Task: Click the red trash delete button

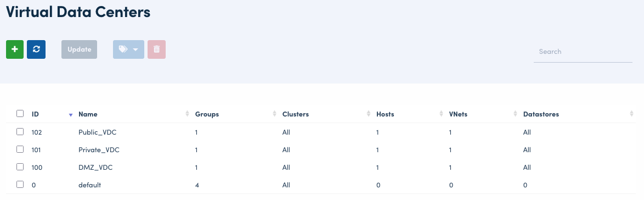Action: [156, 49]
